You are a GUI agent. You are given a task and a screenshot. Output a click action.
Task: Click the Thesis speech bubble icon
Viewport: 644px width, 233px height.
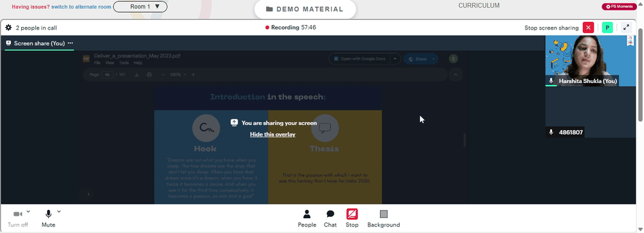click(325, 128)
